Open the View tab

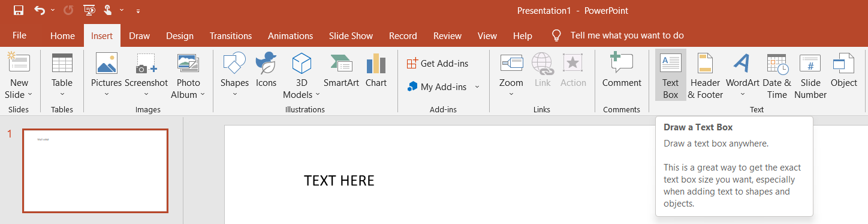tap(487, 36)
